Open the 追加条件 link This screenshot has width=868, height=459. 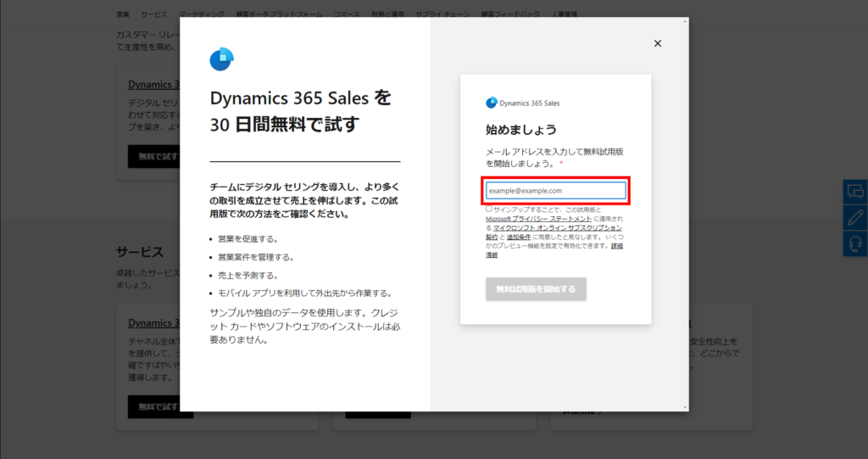(519, 238)
